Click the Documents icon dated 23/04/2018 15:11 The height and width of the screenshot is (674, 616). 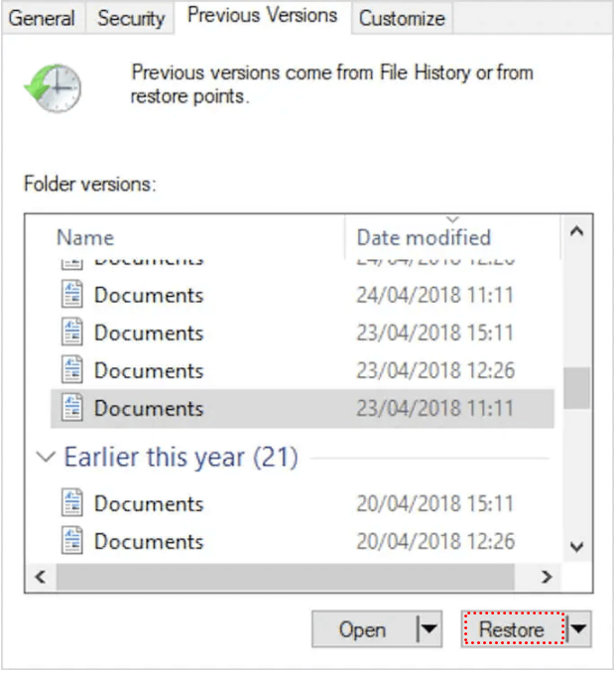tap(72, 333)
